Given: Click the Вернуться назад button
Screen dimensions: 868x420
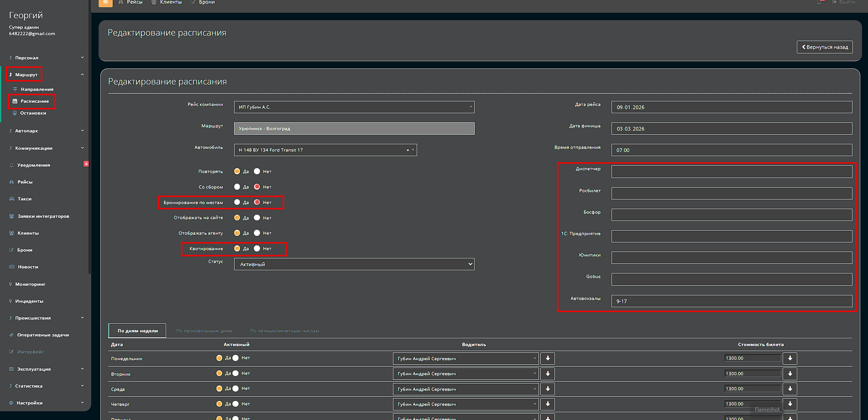Looking at the screenshot, I should pyautogui.click(x=824, y=47).
